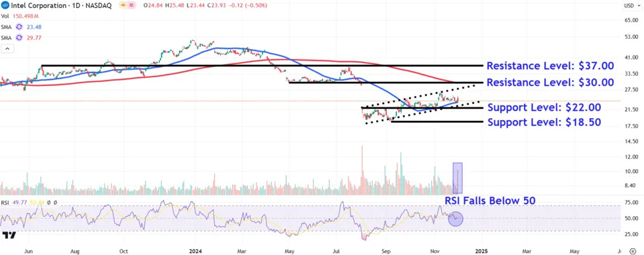Select the RSI indicator legend label

(x=5, y=203)
